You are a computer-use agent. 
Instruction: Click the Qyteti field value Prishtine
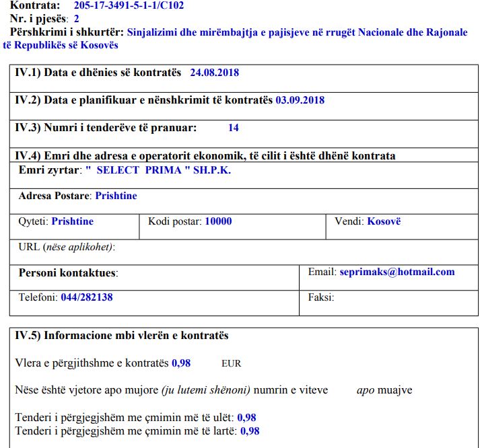click(x=72, y=221)
